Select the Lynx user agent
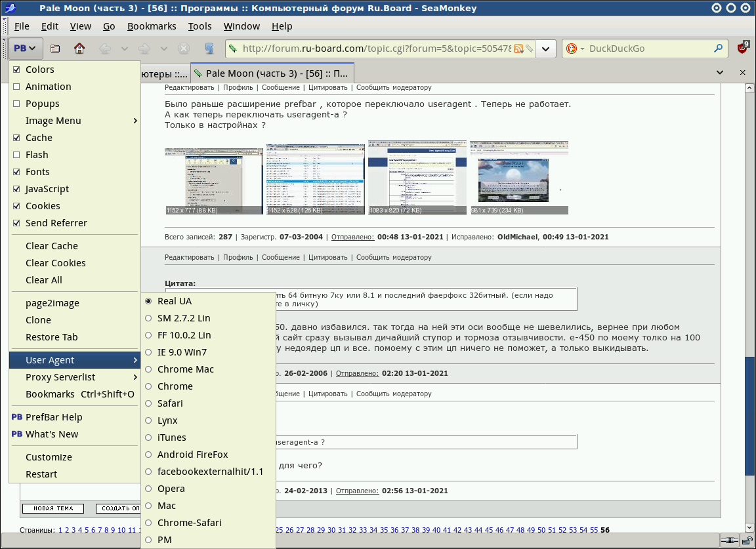756x549 pixels. click(167, 420)
